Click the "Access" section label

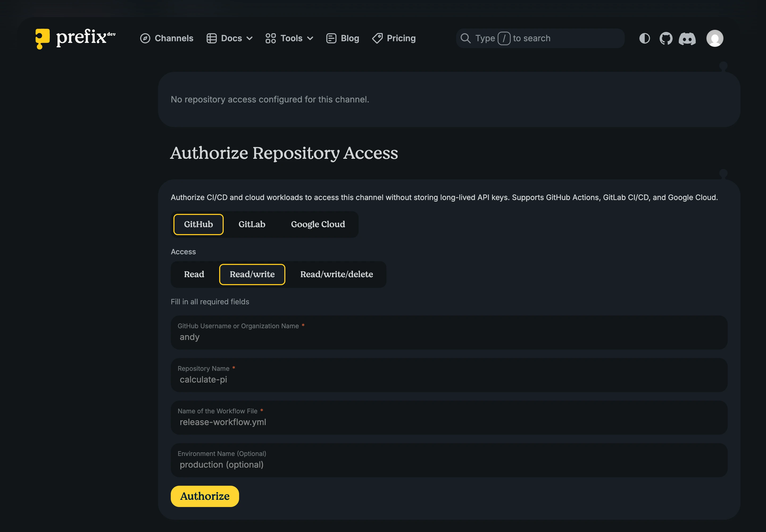(183, 252)
